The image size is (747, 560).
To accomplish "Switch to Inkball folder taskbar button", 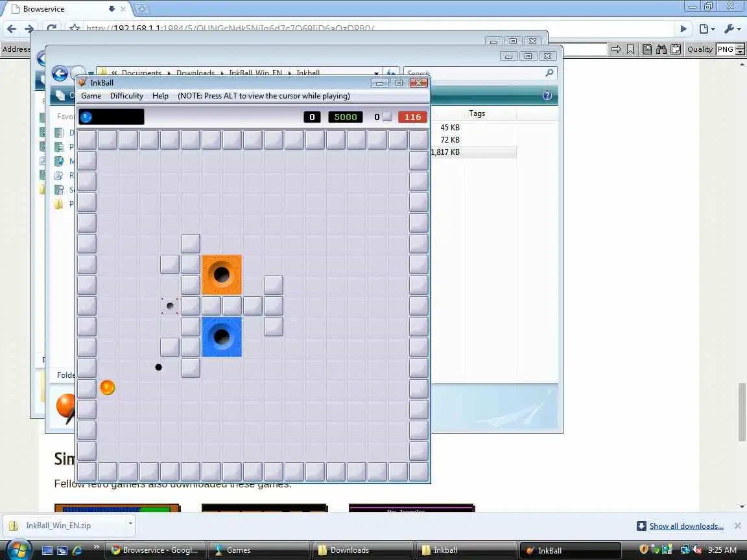I will coord(467,550).
